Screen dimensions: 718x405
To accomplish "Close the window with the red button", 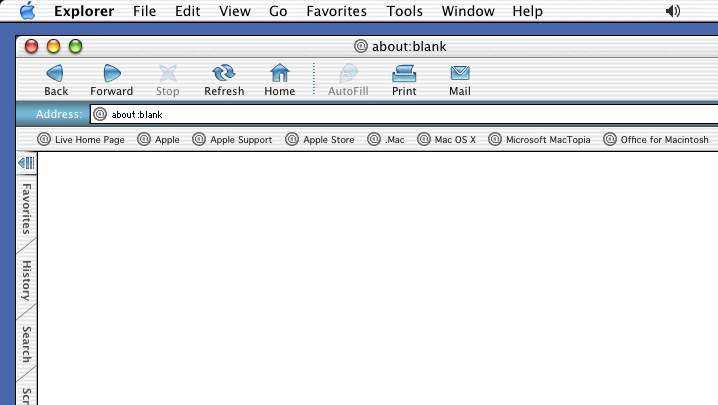I will [x=31, y=46].
